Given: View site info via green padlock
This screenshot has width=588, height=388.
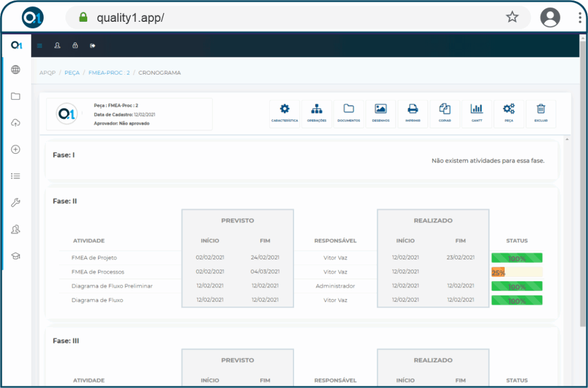Looking at the screenshot, I should point(83,17).
